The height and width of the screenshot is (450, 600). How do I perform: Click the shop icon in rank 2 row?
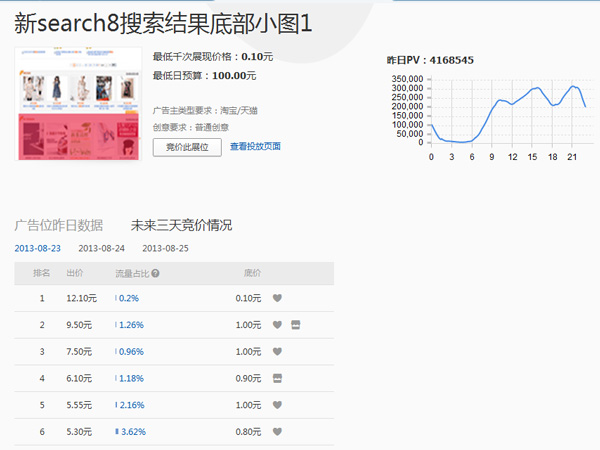(x=295, y=325)
